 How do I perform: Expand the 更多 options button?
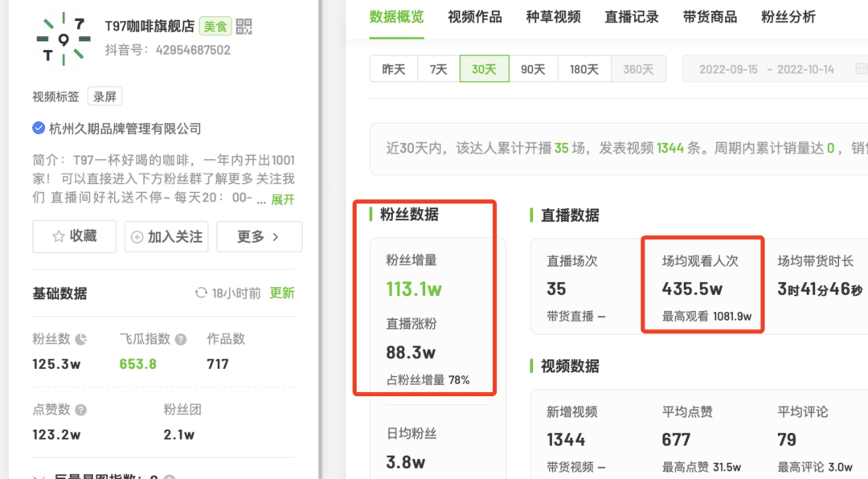click(259, 237)
